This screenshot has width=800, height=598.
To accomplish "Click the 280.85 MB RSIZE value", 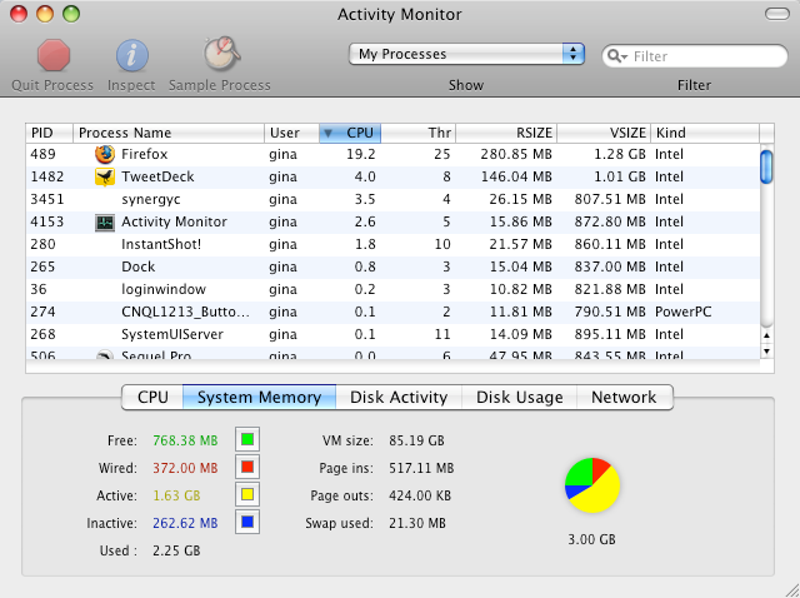I will (x=516, y=154).
